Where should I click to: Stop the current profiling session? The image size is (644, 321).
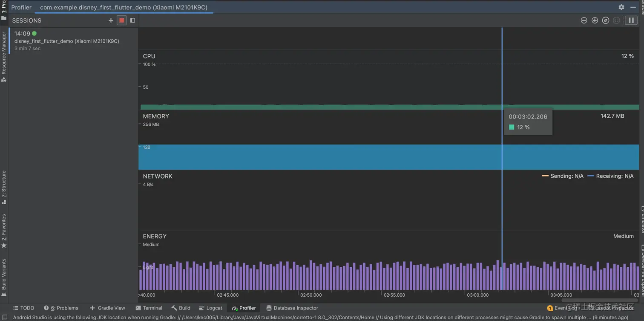122,20
